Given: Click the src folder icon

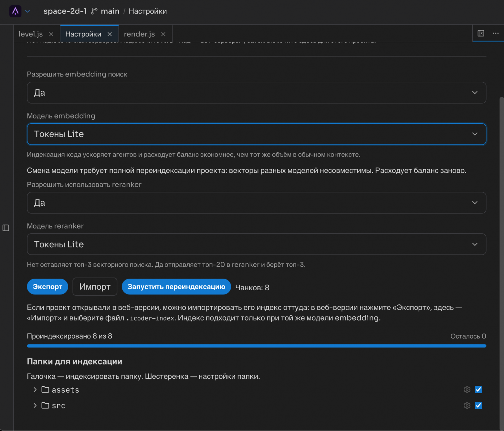Looking at the screenshot, I should (45, 405).
